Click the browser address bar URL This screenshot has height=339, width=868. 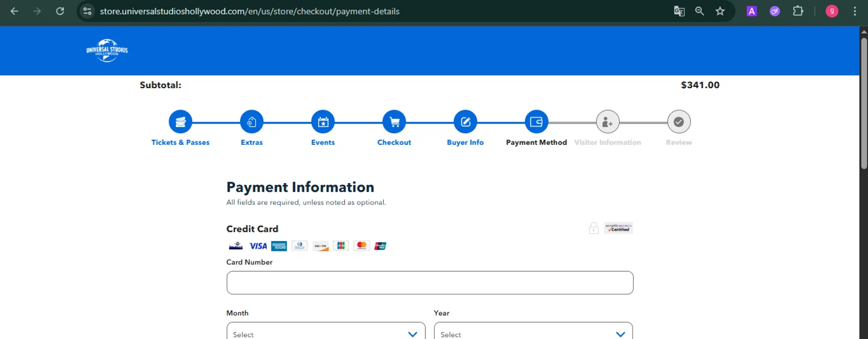tap(249, 11)
